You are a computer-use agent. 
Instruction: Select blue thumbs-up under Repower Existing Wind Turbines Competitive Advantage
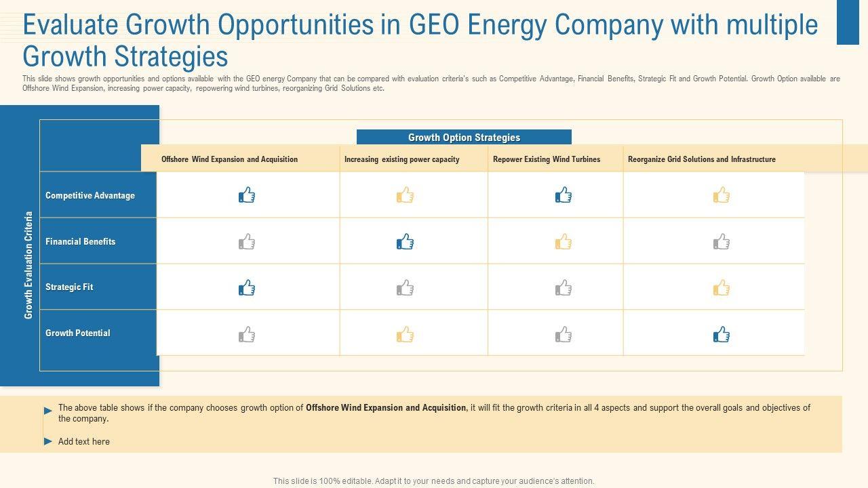pyautogui.click(x=563, y=195)
